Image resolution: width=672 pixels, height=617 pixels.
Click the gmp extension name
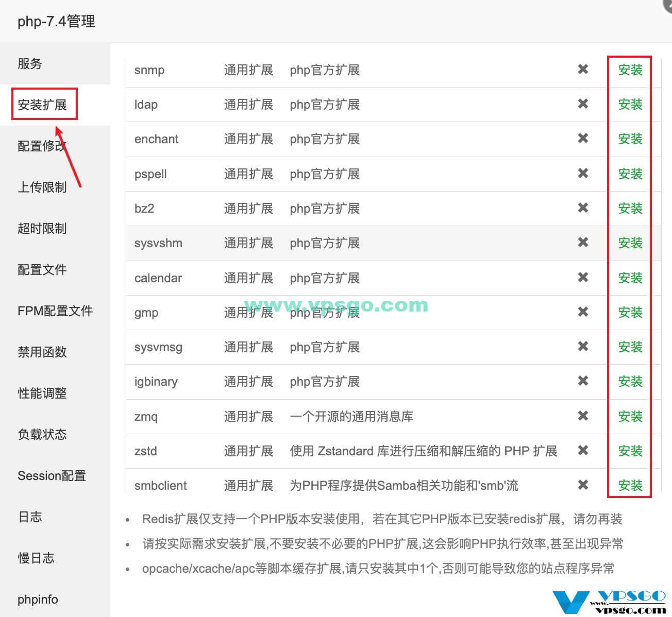coord(146,313)
